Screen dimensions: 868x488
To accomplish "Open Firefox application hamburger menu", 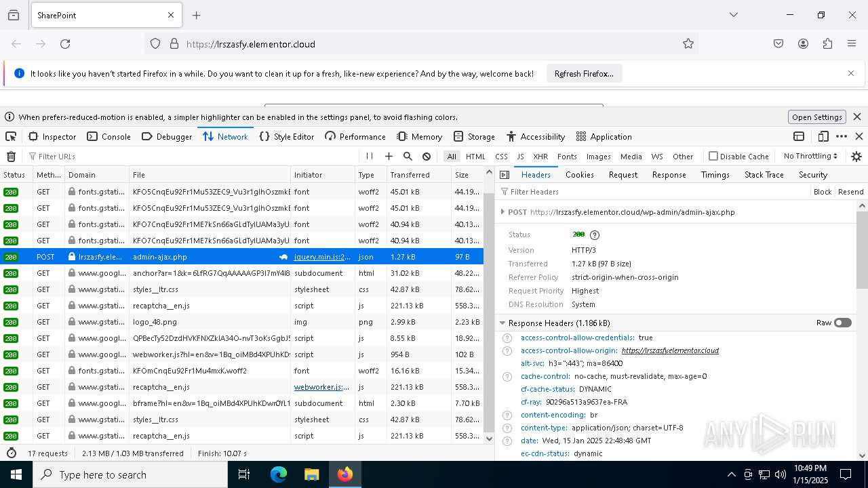I will [852, 44].
